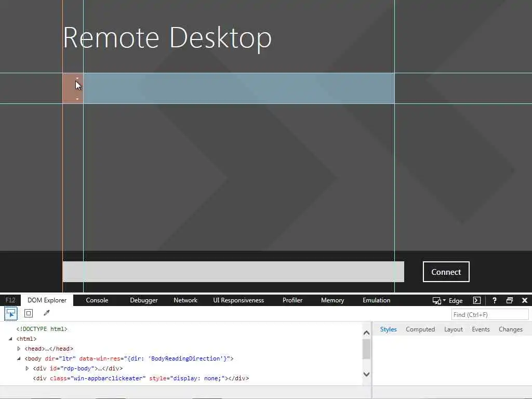Unpin the developer tools window icon
Viewport: 532px width, 399px height.
pos(509,300)
